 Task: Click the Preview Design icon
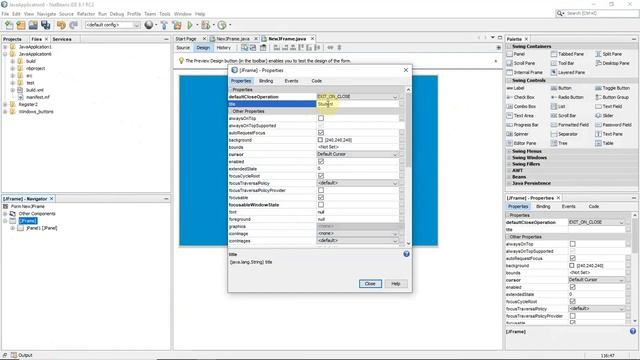[x=263, y=48]
